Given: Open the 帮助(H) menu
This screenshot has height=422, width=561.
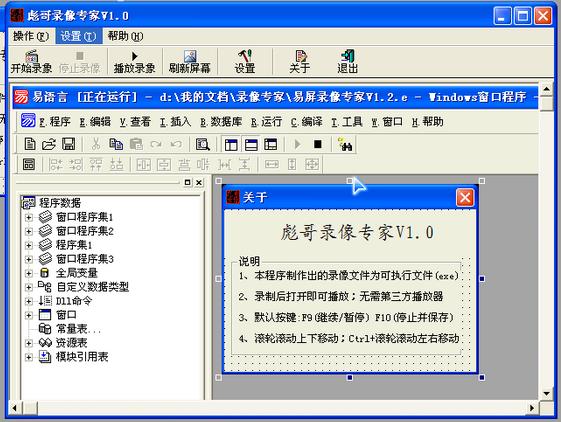Looking at the screenshot, I should (126, 36).
